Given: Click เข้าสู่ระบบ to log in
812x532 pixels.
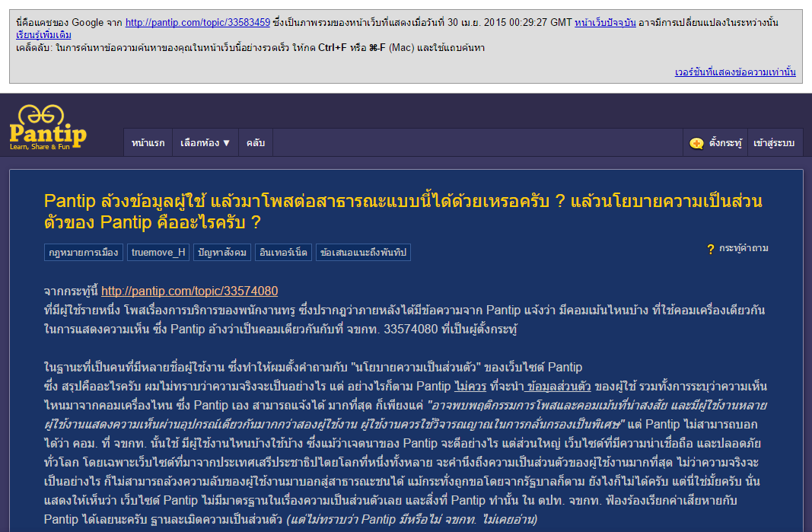Looking at the screenshot, I should pos(774,142).
